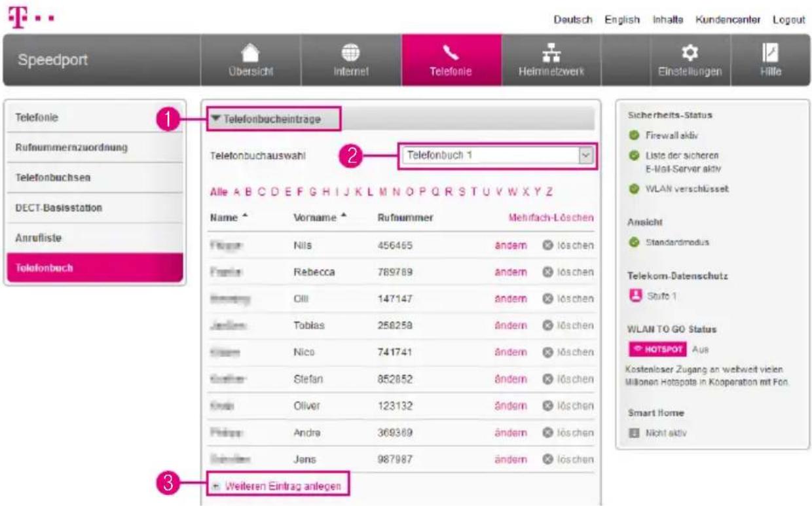Select Telefonie in the left sidebar

94,118
